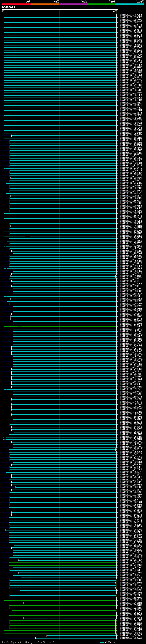The width and height of the screenshot is (146, 644).
Task: Select hit UniRef100_B9RUP5
Action: (131, 37)
